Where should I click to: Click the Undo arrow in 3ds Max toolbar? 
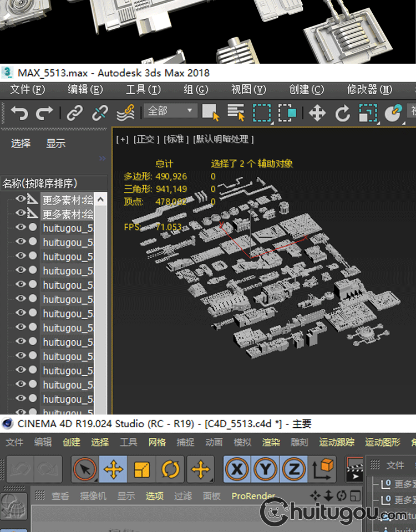[19, 113]
